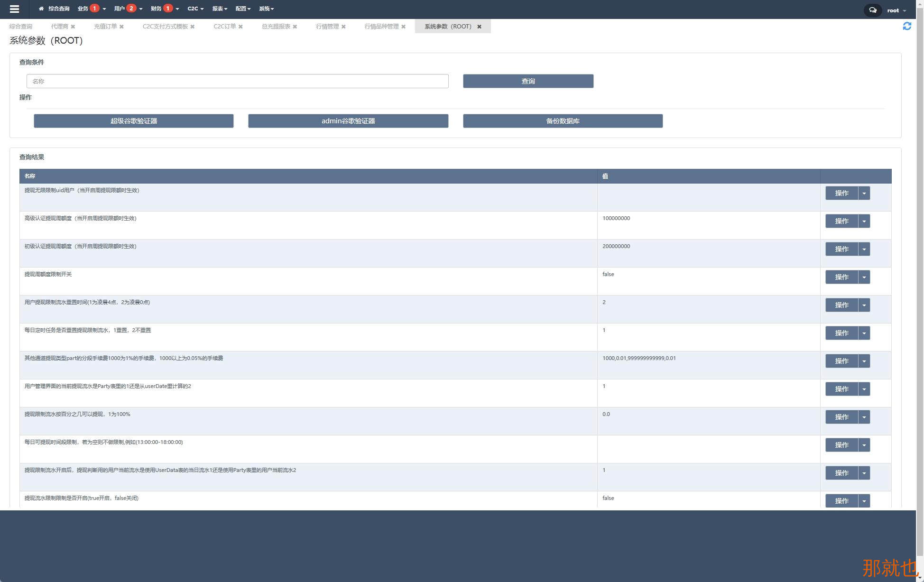
Task: Click the 查询 search button
Action: (528, 81)
